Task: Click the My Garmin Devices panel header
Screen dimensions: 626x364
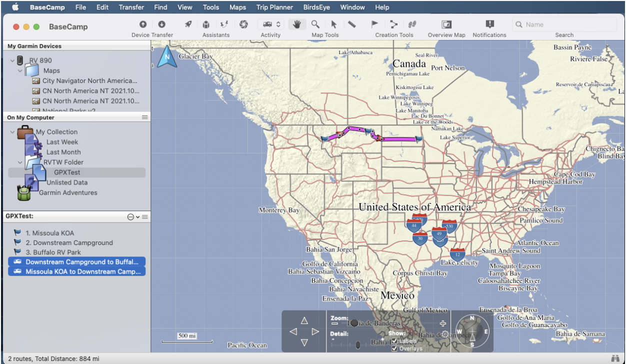Action: coord(76,46)
